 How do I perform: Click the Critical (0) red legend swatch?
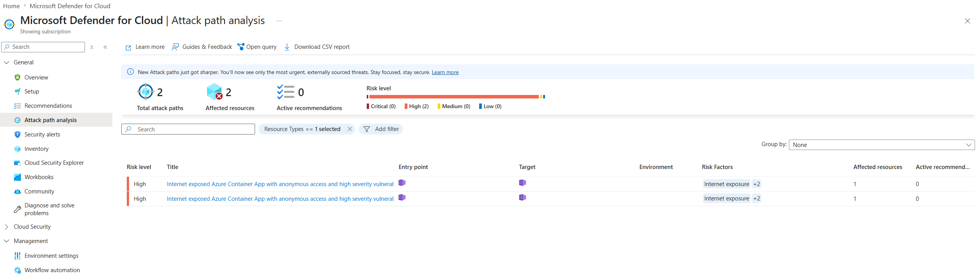pos(368,106)
